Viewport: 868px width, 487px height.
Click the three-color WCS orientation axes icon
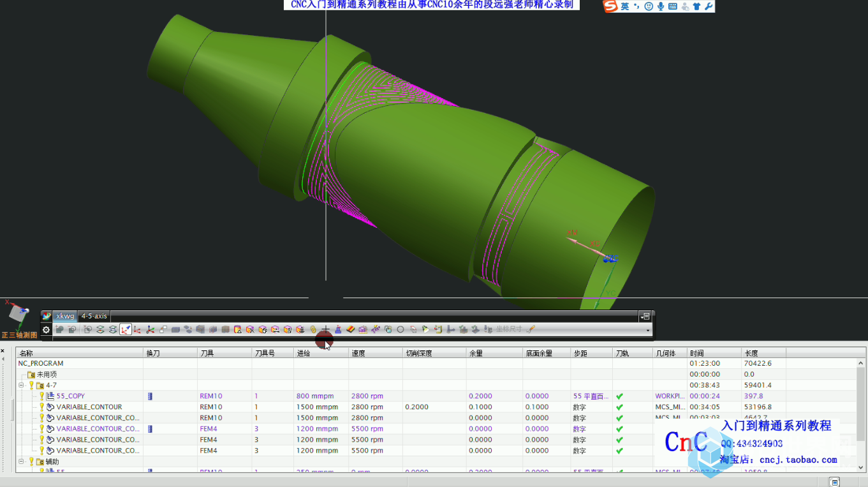coord(150,329)
